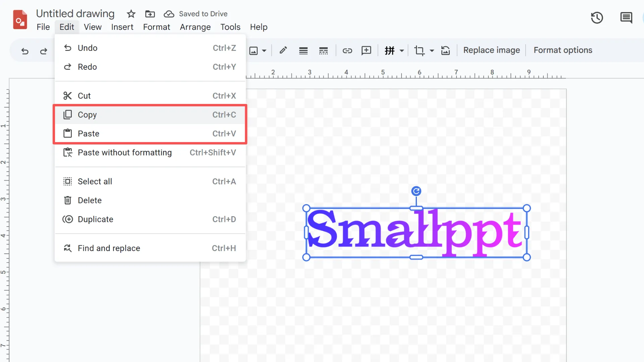Open the Format menu
Viewport: 644px width, 362px height.
[x=156, y=27]
